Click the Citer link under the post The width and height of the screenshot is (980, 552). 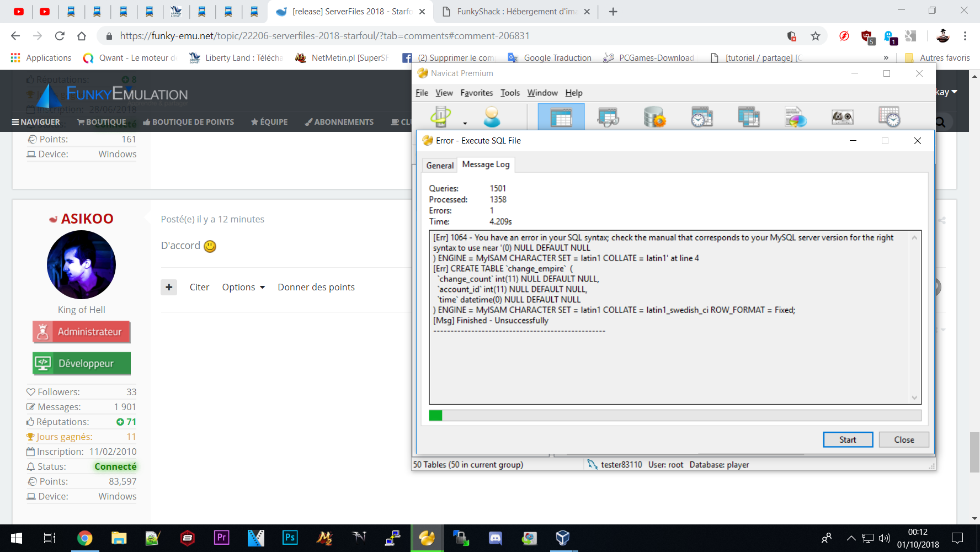click(x=199, y=287)
